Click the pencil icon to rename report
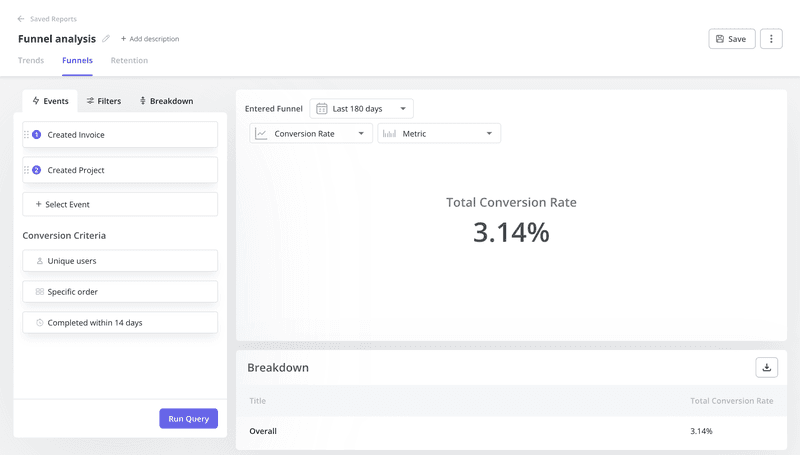 point(106,39)
